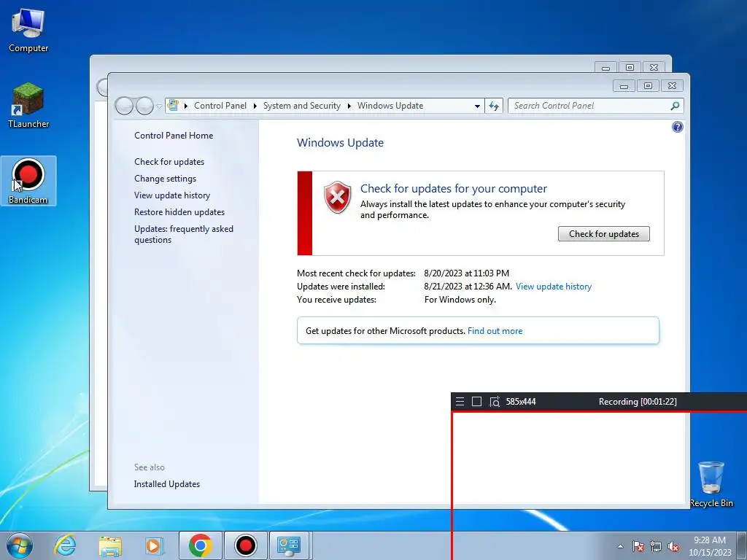Click the Forward navigation button

coord(144,106)
